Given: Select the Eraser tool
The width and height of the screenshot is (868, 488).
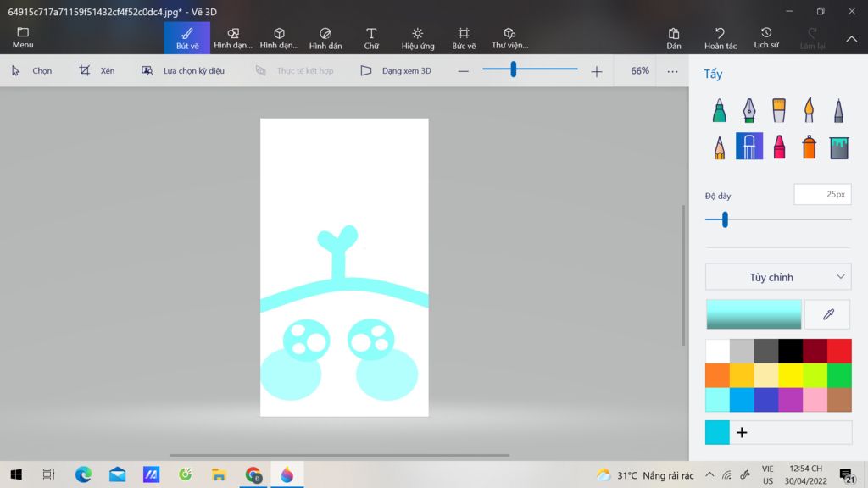Looking at the screenshot, I should click(749, 146).
